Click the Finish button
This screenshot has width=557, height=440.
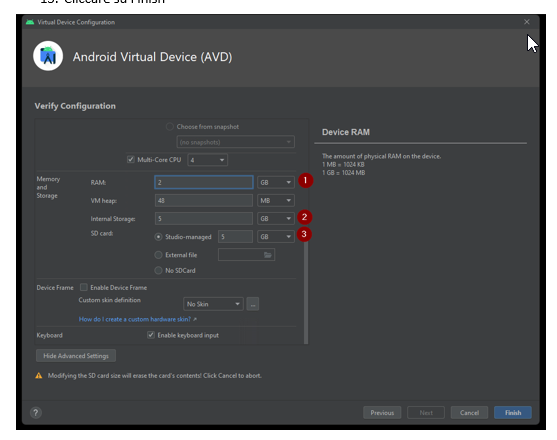[x=513, y=413]
